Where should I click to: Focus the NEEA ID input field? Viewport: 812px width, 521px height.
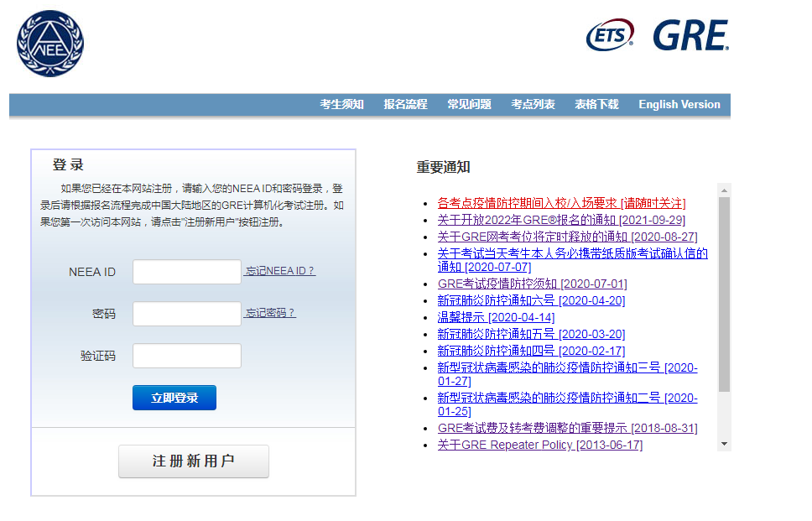click(x=187, y=272)
